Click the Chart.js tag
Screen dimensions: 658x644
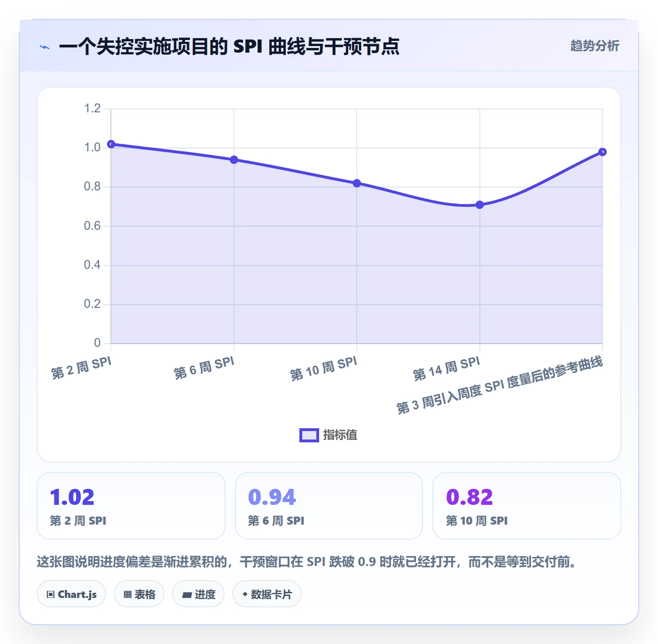coord(71,594)
